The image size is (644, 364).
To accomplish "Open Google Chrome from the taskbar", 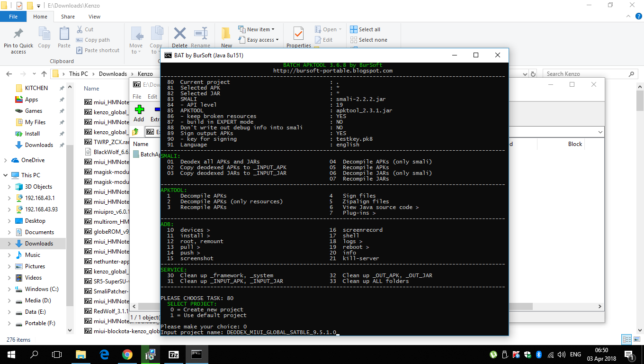I will click(x=127, y=354).
